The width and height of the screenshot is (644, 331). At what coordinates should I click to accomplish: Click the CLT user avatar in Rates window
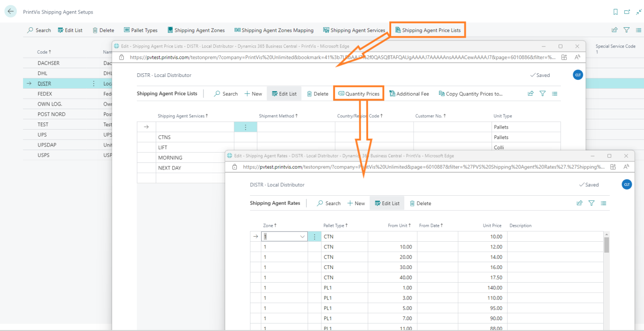tap(627, 185)
